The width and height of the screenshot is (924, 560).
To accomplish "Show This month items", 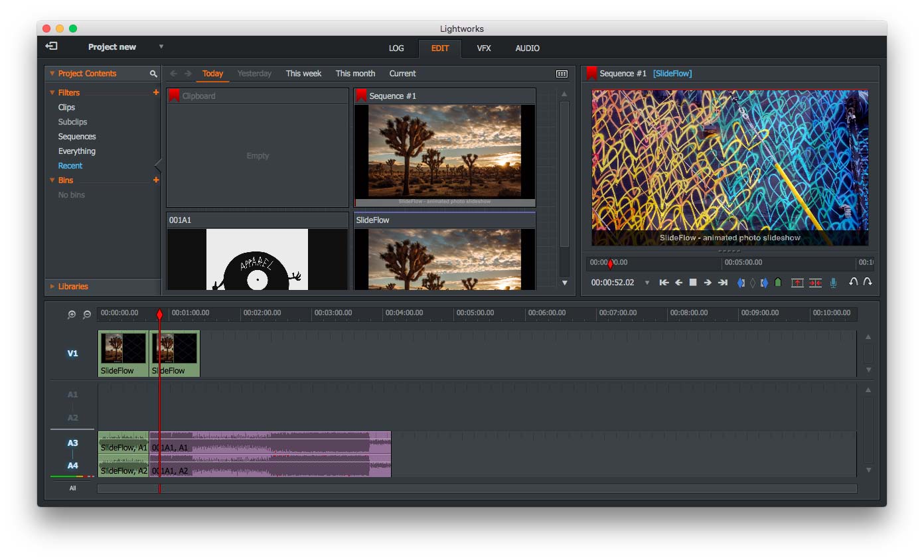I will (355, 74).
